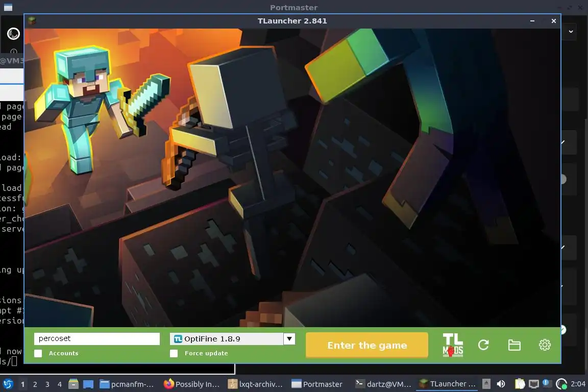This screenshot has height=392, width=588.
Task: Minimize the TLauncher window
Action: point(532,21)
